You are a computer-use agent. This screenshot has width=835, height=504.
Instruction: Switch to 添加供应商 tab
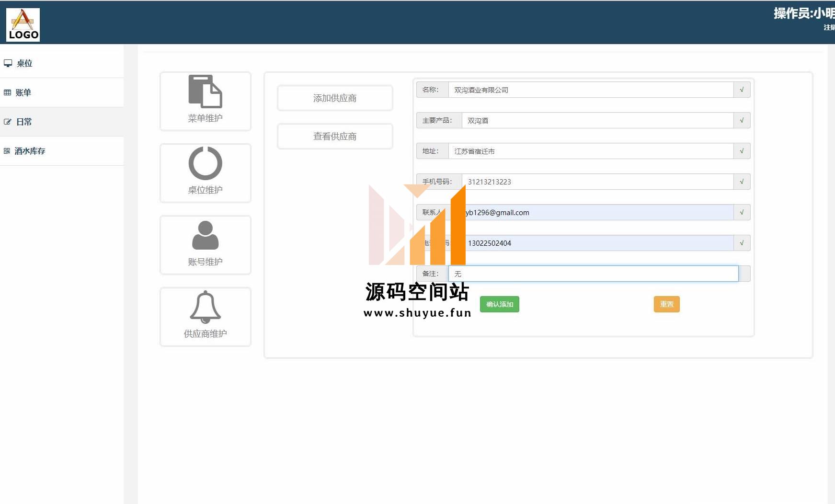click(335, 98)
